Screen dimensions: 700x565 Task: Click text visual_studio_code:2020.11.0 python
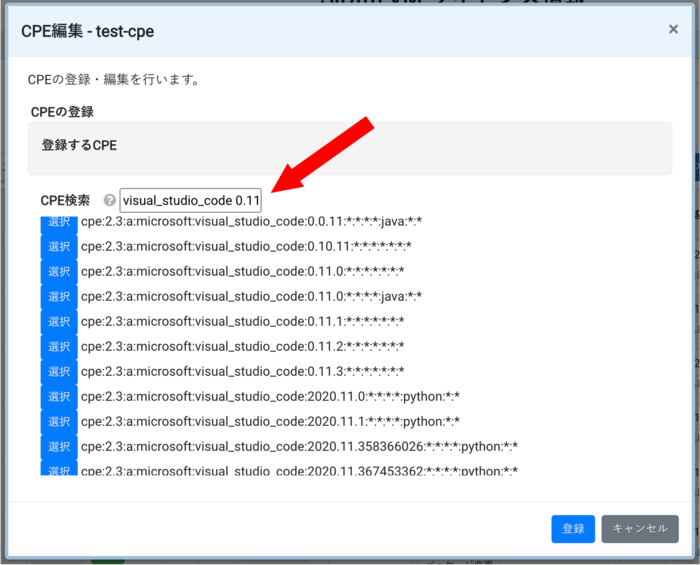pos(271,396)
